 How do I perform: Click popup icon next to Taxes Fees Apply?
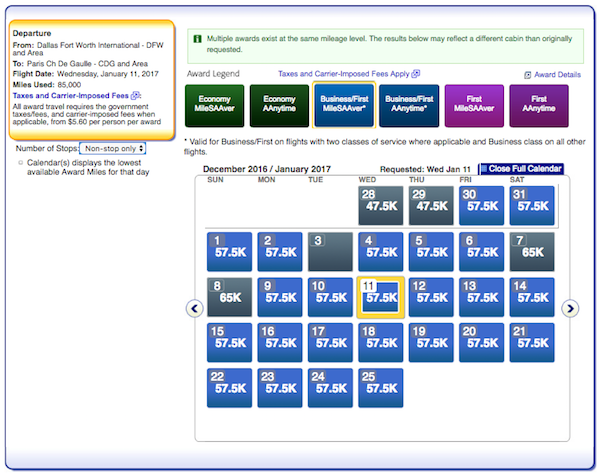click(x=416, y=74)
